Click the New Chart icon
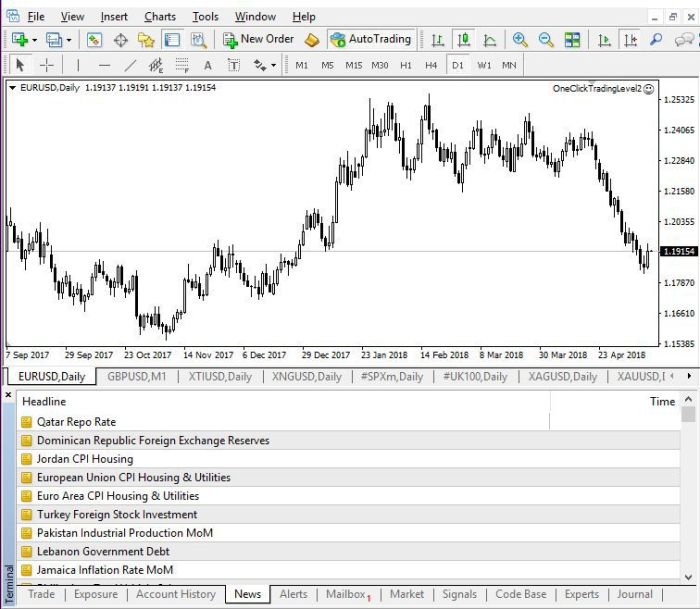The width and height of the screenshot is (700, 609). (x=19, y=40)
